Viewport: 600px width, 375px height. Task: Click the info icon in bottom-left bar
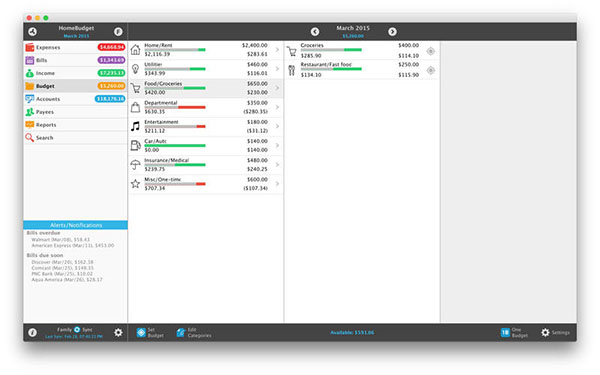(x=33, y=333)
